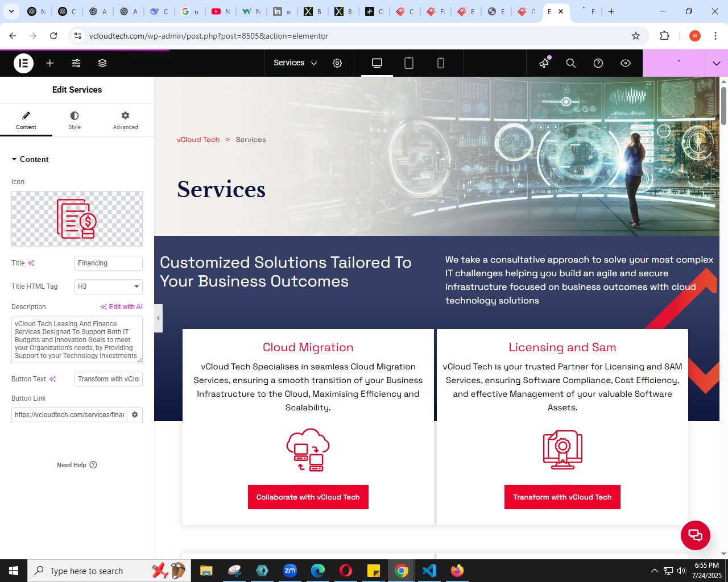The height and width of the screenshot is (582, 728).
Task: Reload the page in Chrome
Action: pos(53,36)
